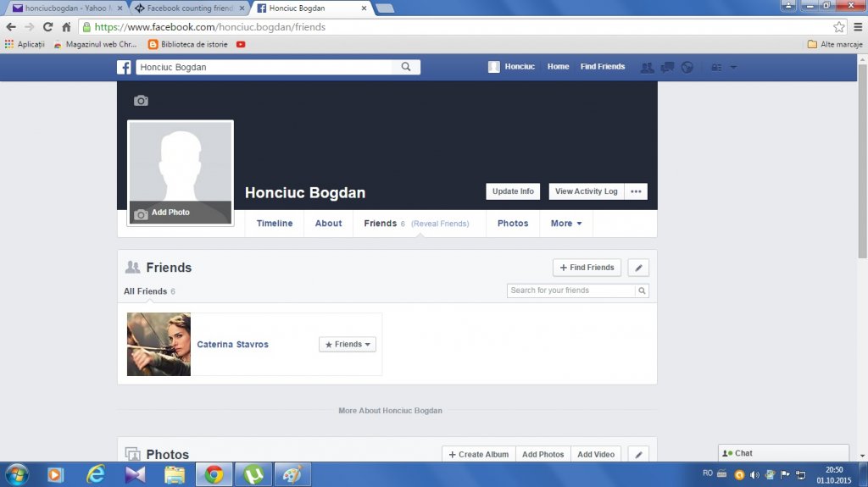Click the address bar URL

[210, 26]
